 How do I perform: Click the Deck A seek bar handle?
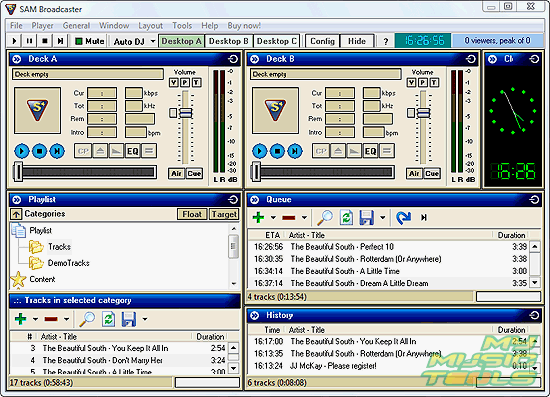coord(18,172)
